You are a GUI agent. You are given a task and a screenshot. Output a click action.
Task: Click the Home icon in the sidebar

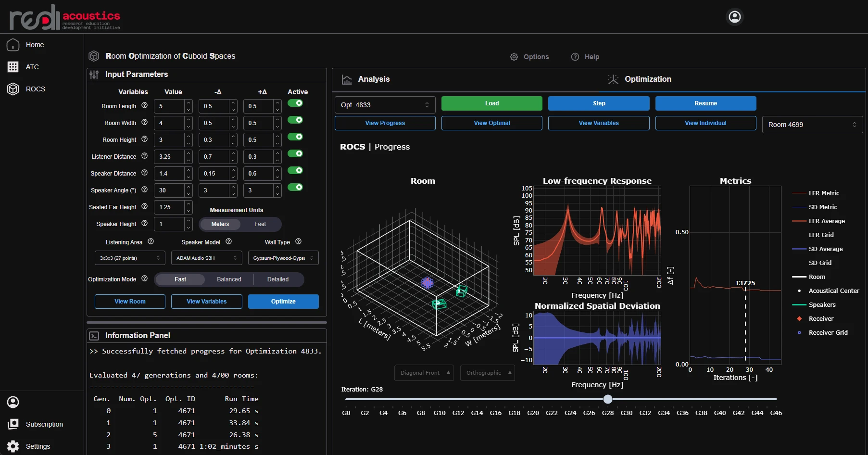click(13, 45)
